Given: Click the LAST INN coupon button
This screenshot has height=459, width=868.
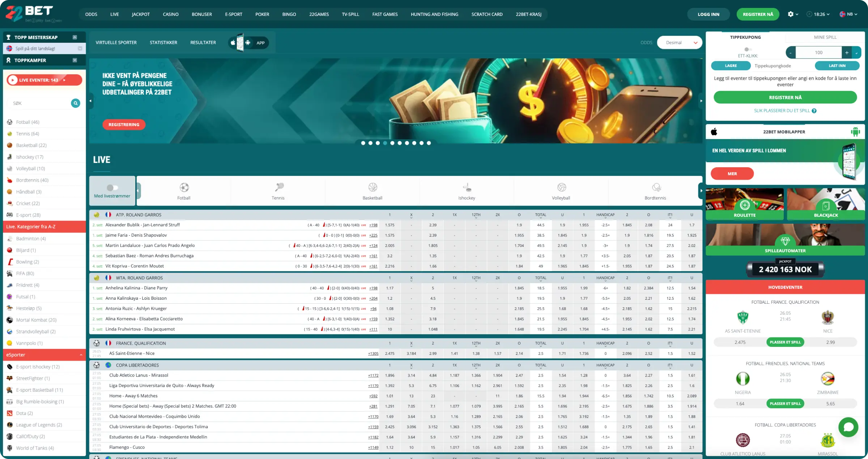Looking at the screenshot, I should click(x=837, y=66).
